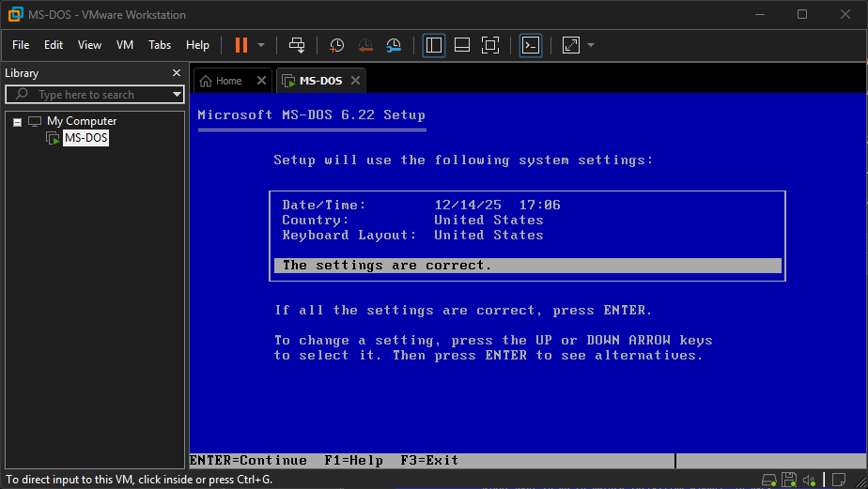
Task: Open the power options dropdown arrow
Action: 261,45
